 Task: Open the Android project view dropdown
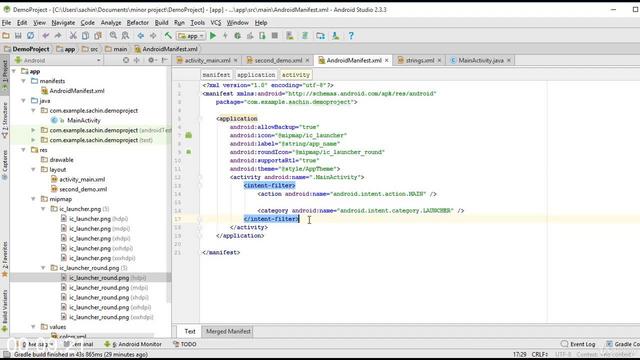pos(58,60)
